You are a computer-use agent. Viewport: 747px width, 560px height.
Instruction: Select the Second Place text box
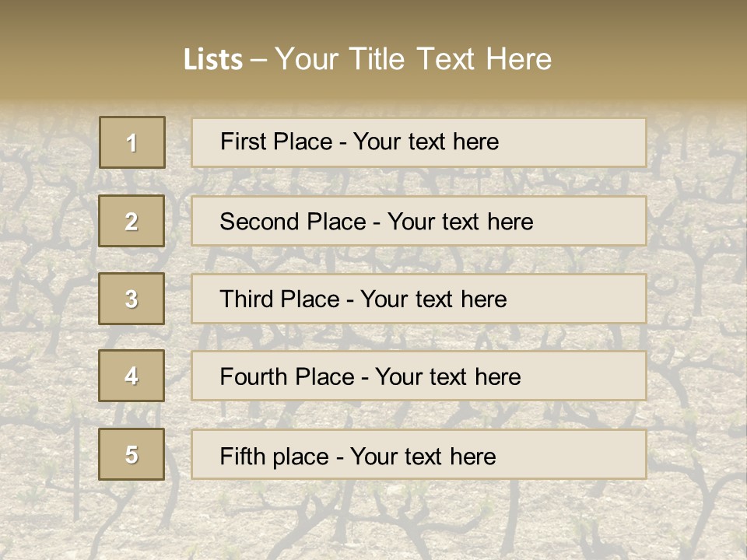click(419, 221)
